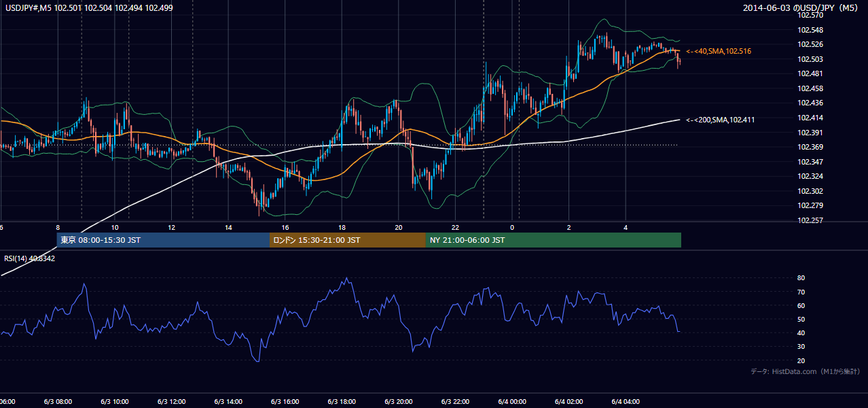The width and height of the screenshot is (868, 408).
Task: Click hour tick 16 under the price chart
Action: click(x=285, y=227)
